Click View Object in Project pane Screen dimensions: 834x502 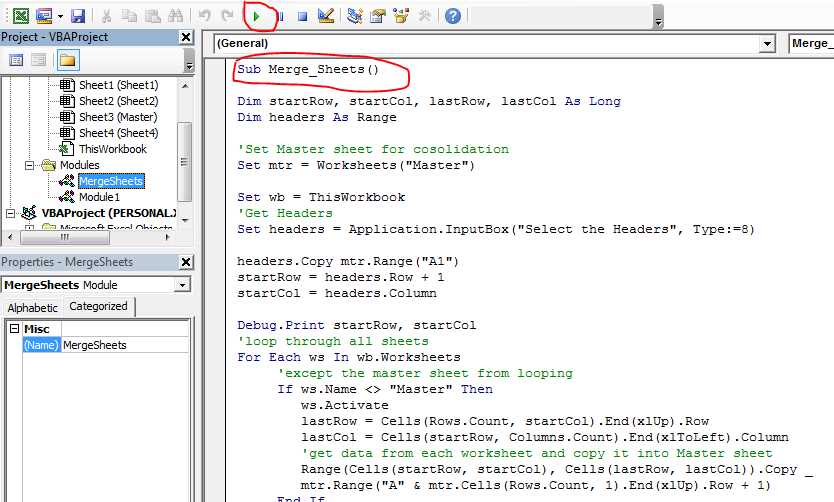[x=38, y=60]
